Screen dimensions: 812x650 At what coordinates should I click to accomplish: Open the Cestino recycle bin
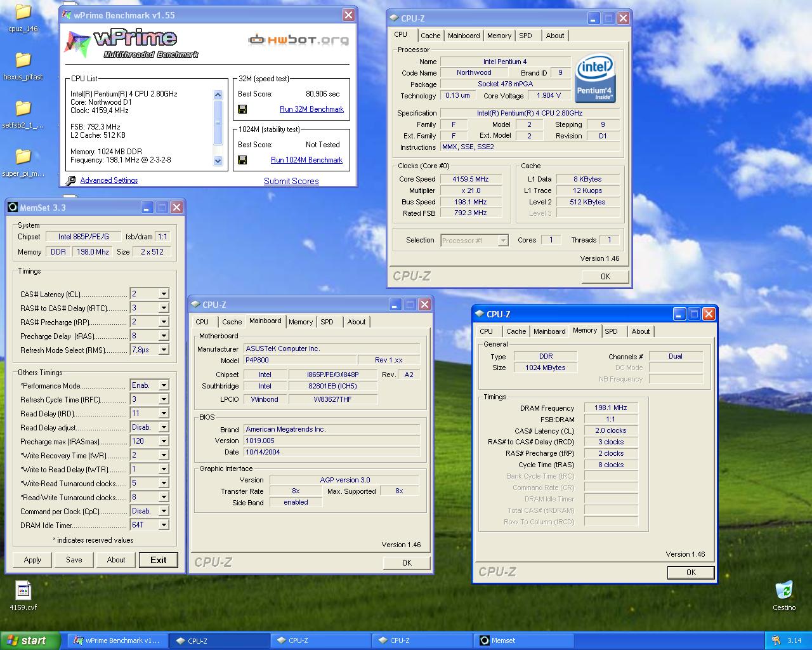[784, 590]
